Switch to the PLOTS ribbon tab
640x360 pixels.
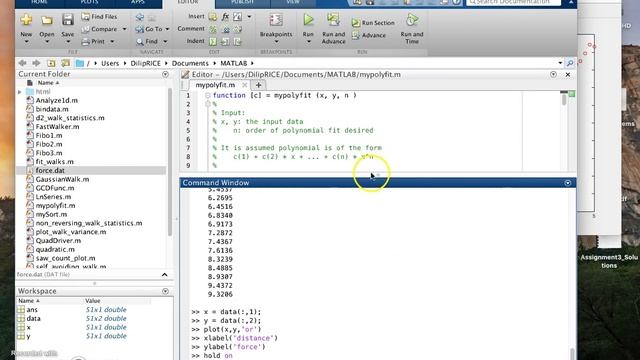coord(89,2)
